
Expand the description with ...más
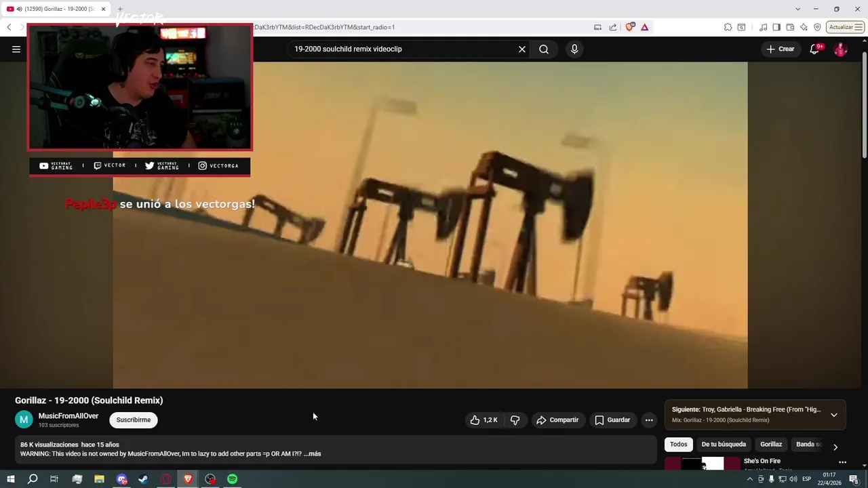click(313, 453)
